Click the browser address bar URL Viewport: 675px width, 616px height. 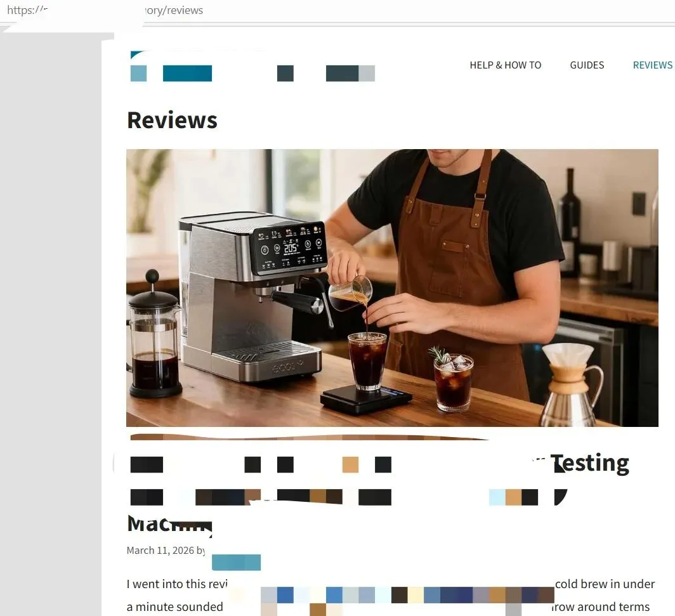[x=105, y=10]
